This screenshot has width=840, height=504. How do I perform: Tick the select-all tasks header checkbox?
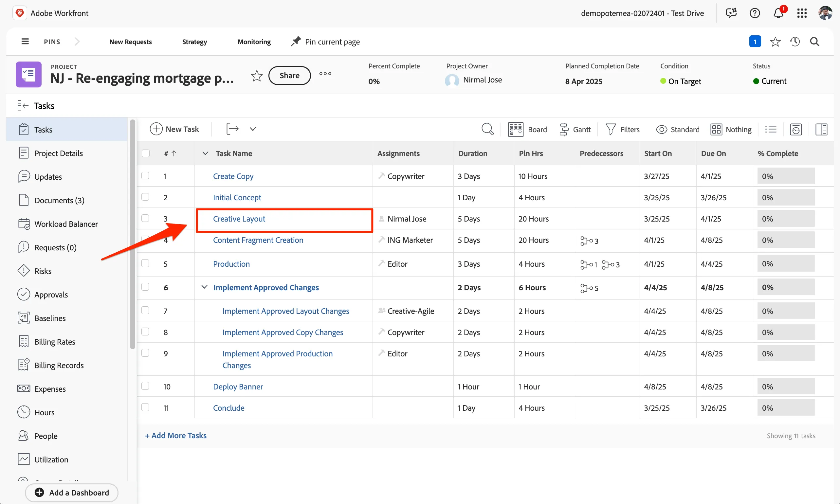pyautogui.click(x=146, y=153)
